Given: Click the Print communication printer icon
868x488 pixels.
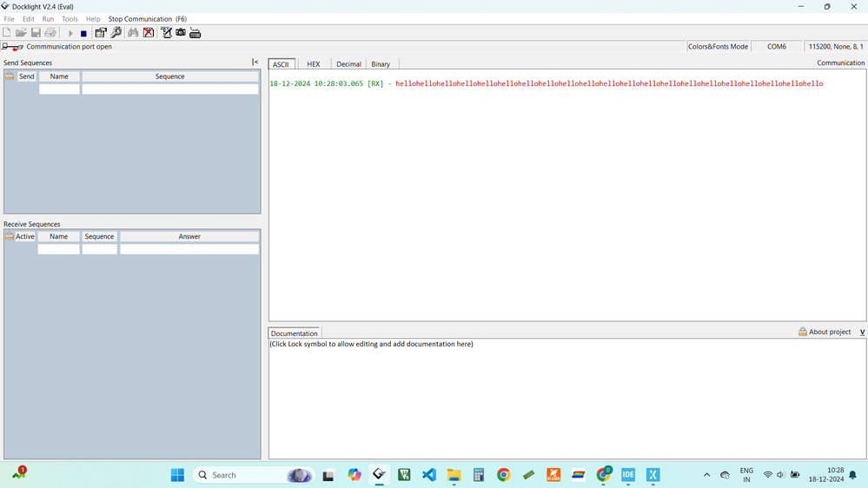Looking at the screenshot, I should [50, 33].
